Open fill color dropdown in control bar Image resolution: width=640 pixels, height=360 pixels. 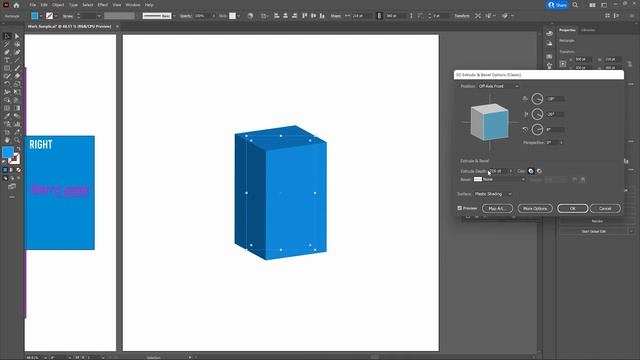pos(41,16)
